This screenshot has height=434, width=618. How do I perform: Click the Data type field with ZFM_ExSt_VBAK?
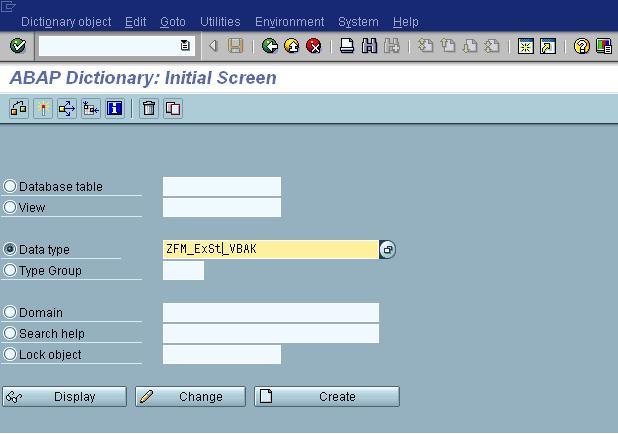(271, 250)
